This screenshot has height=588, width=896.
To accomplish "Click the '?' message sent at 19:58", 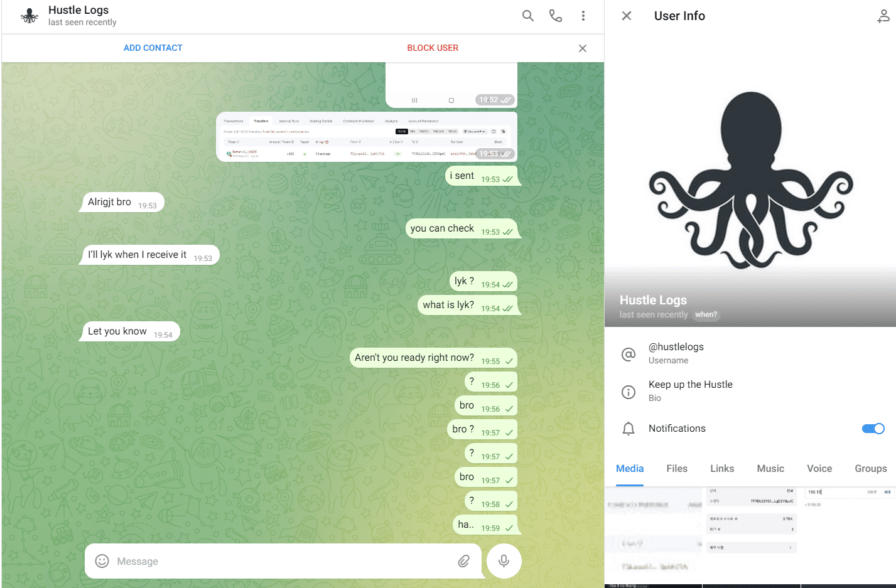I will [x=491, y=501].
